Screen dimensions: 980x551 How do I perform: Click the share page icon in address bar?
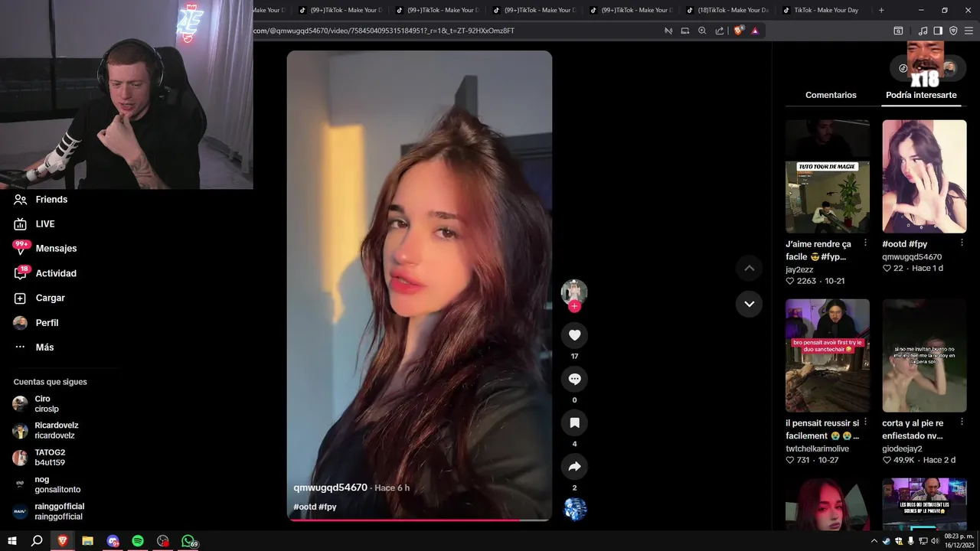coord(719,31)
